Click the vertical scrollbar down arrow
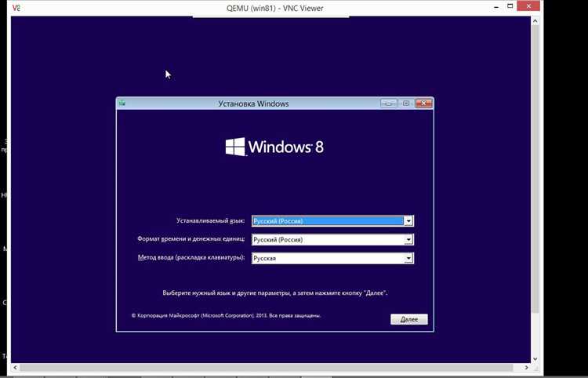Screen dimensions: 588x378 pyautogui.click(x=535, y=358)
